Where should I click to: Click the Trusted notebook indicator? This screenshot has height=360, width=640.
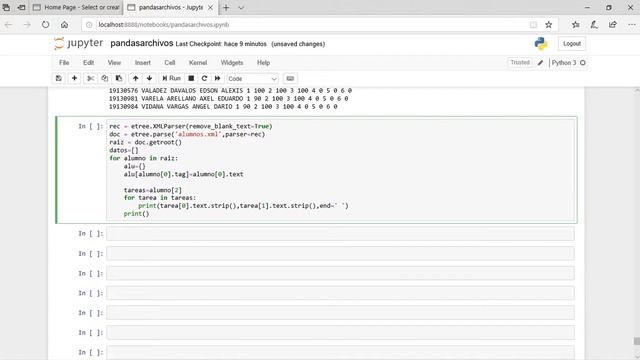pos(520,62)
